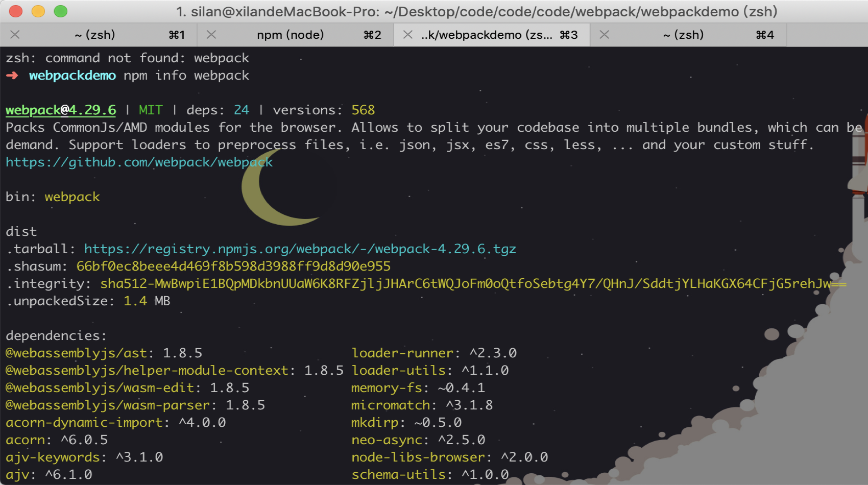Click 'acorn: ^6.0.5' dependency line
868x485 pixels.
tap(57, 440)
